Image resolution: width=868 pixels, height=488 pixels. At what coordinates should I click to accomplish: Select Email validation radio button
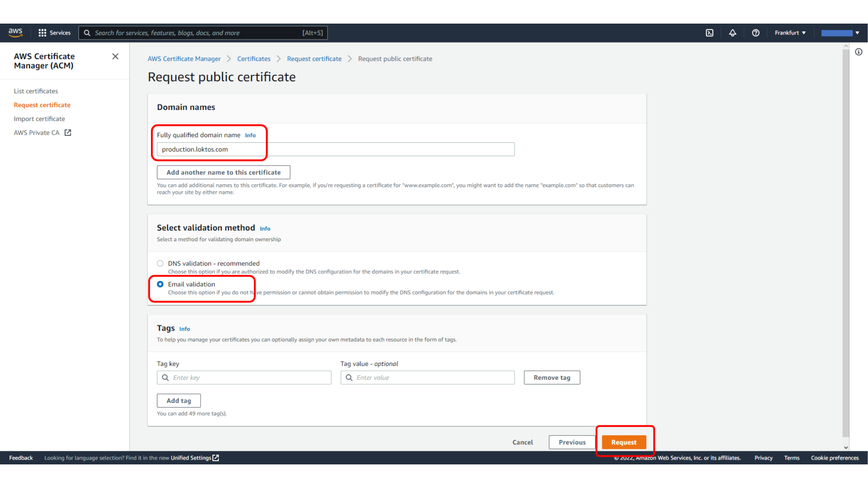[160, 284]
